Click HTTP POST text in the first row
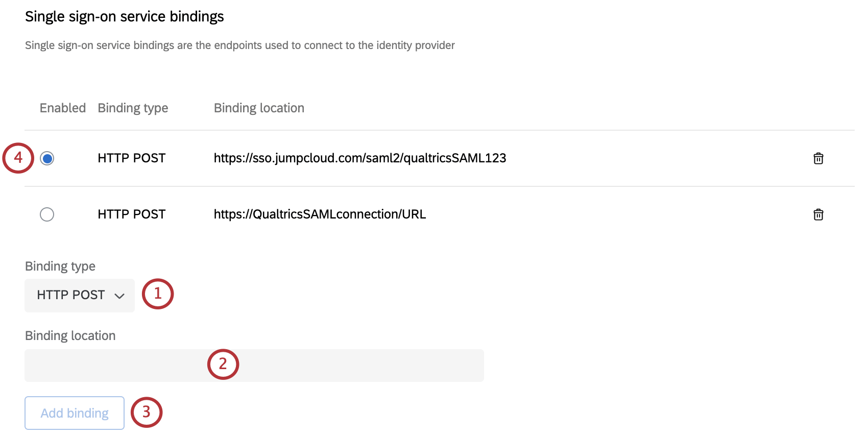Viewport: 868px width, 436px height. coord(131,158)
